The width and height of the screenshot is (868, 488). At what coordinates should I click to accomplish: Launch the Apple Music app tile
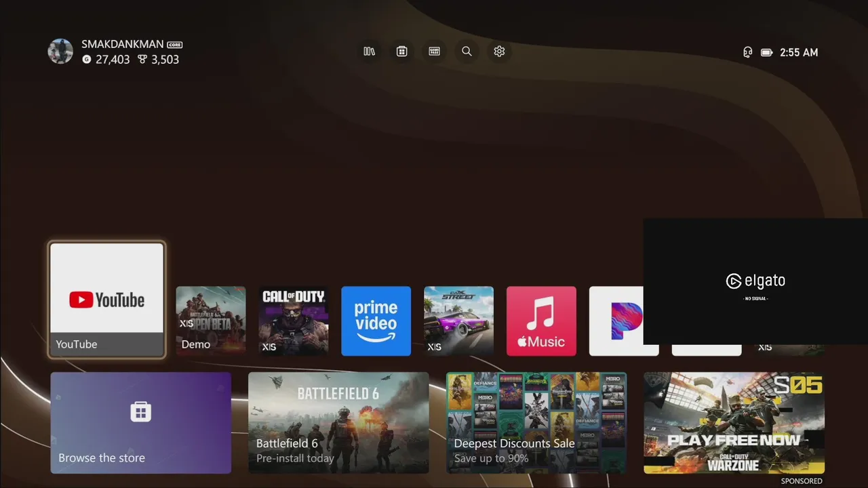[542, 321]
